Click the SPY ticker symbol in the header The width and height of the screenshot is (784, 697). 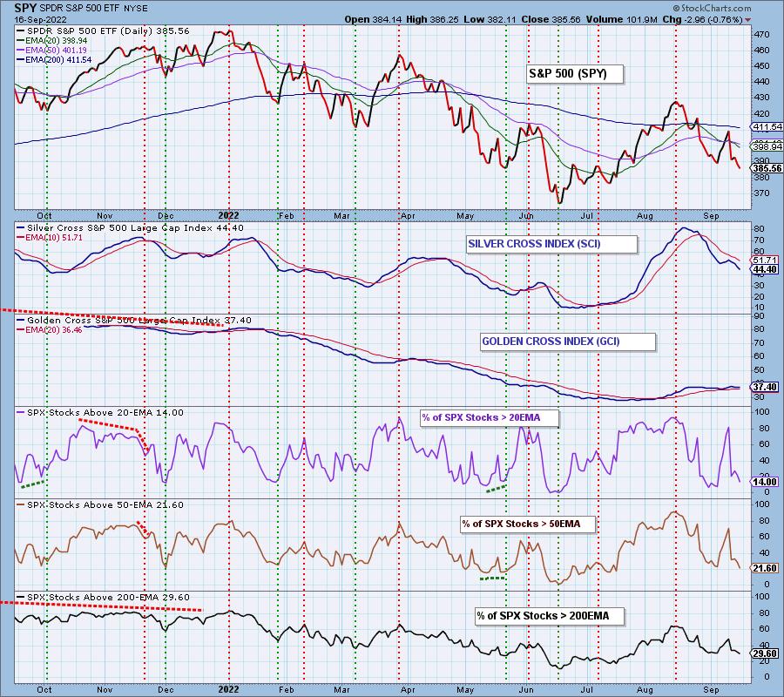pos(24,9)
